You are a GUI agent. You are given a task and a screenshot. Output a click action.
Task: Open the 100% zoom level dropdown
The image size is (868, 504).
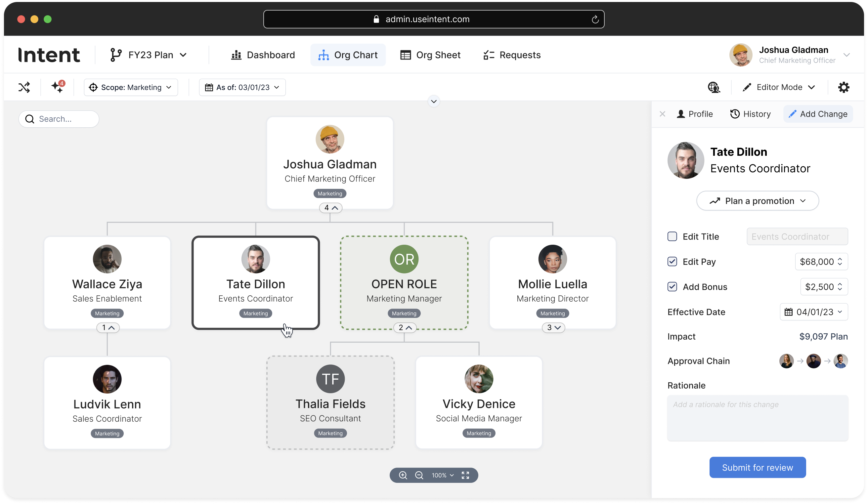tap(442, 475)
